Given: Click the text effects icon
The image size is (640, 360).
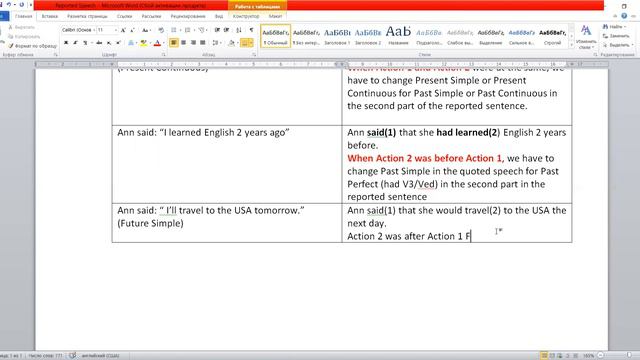Looking at the screenshot, I should click(x=131, y=42).
